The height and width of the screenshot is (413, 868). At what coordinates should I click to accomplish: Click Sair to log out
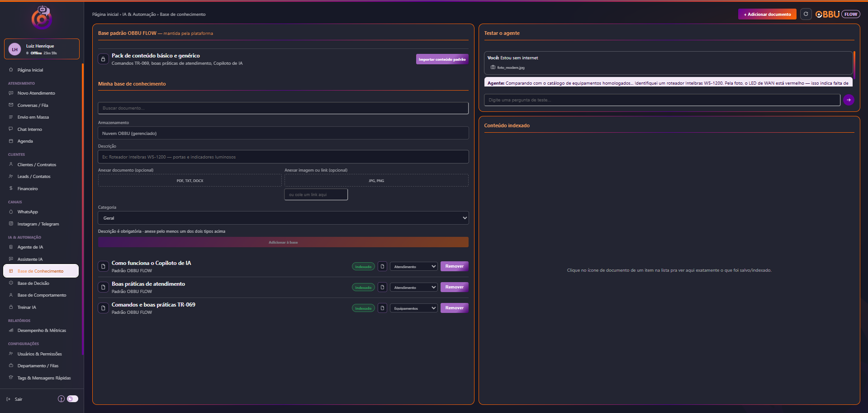tap(14, 399)
